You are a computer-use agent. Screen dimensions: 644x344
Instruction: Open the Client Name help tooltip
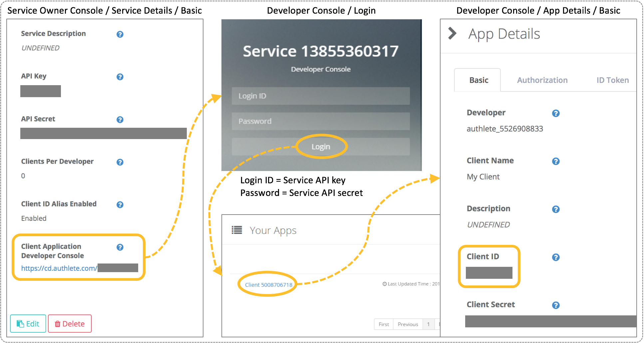[556, 161]
